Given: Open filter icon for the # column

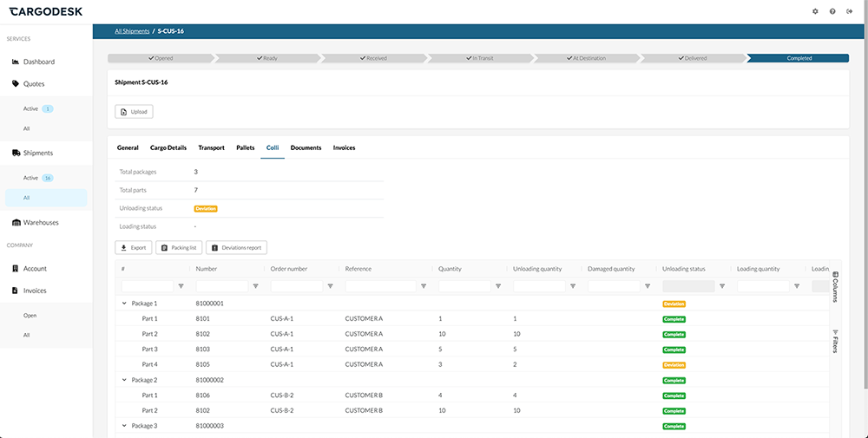Looking at the screenshot, I should tap(181, 286).
